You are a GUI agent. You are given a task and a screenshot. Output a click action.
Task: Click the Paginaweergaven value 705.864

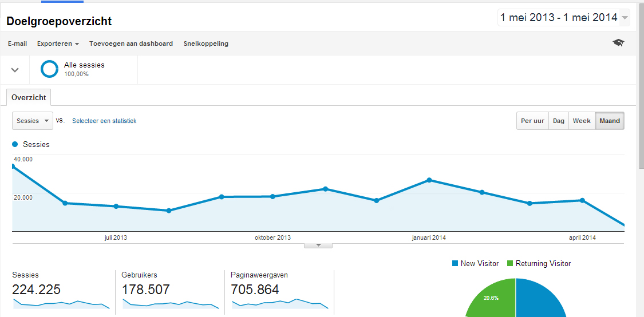[255, 290]
